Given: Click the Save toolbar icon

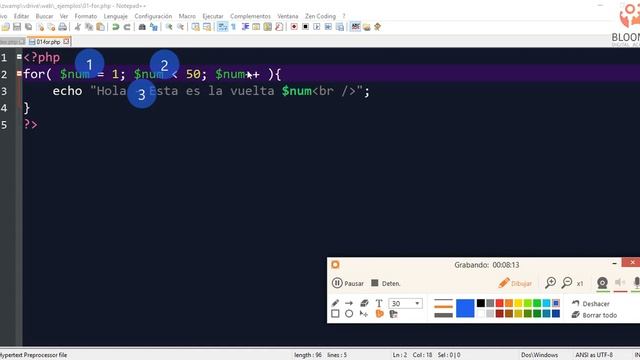Looking at the screenshot, I should (17, 27).
